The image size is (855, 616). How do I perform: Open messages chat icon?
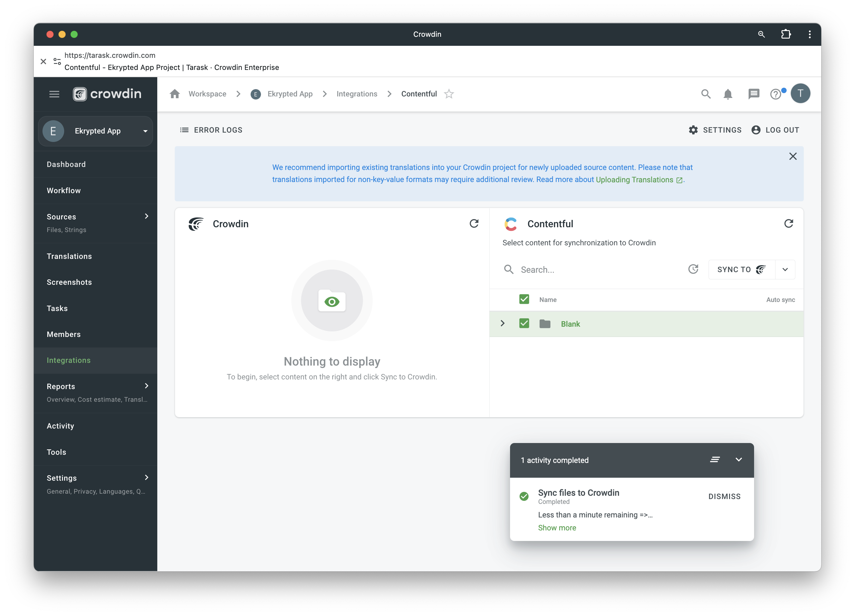(753, 94)
